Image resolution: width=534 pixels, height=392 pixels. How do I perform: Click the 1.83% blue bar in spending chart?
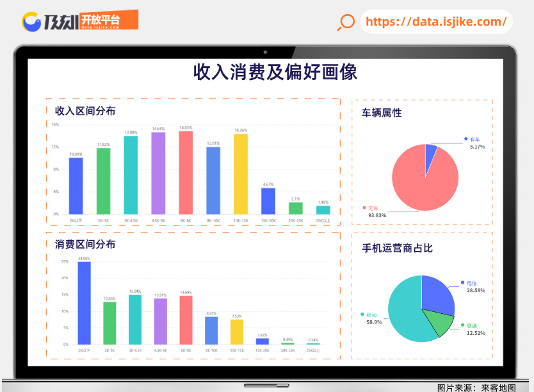coord(263,341)
